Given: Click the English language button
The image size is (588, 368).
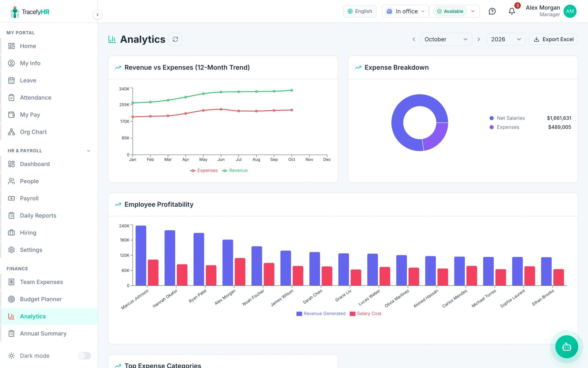Looking at the screenshot, I should coord(360,11).
